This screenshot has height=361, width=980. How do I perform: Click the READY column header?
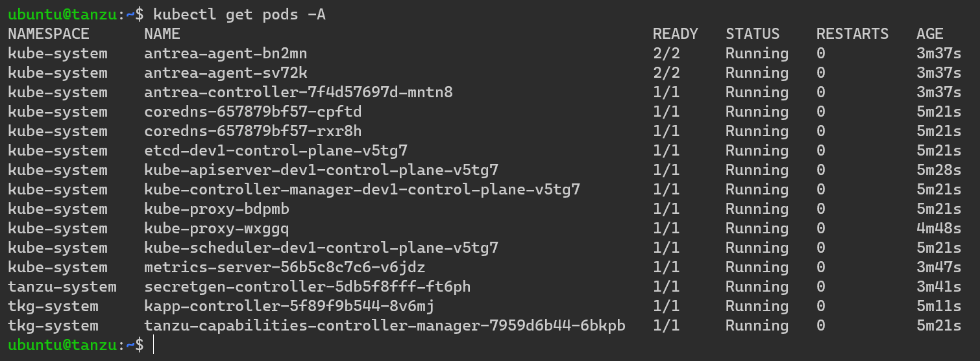point(675,34)
